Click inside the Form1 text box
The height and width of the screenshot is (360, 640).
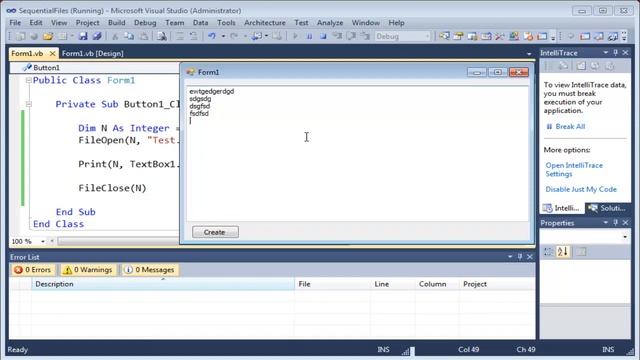tap(357, 153)
